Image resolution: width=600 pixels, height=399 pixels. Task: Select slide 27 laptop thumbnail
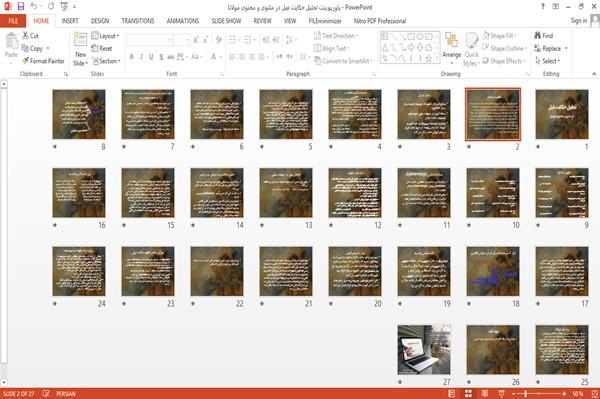pyautogui.click(x=424, y=350)
